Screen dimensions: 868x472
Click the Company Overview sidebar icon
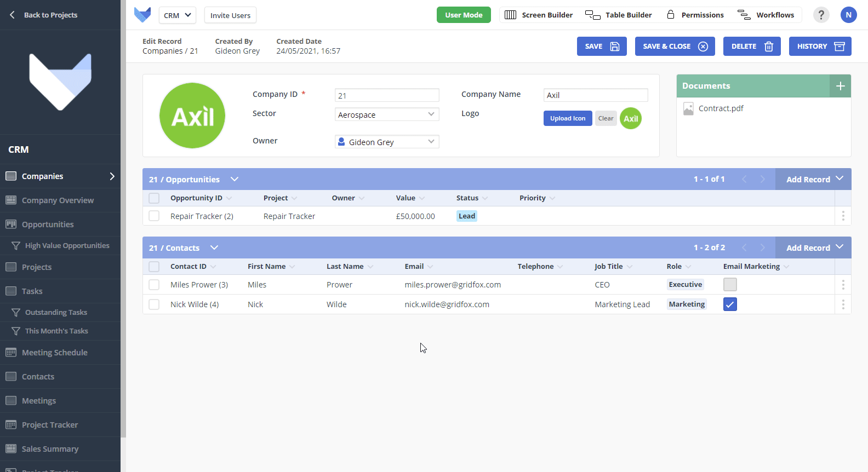tap(11, 200)
